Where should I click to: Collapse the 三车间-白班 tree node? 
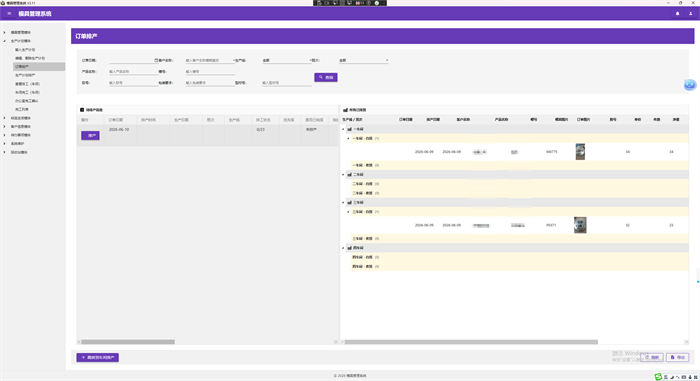point(348,212)
